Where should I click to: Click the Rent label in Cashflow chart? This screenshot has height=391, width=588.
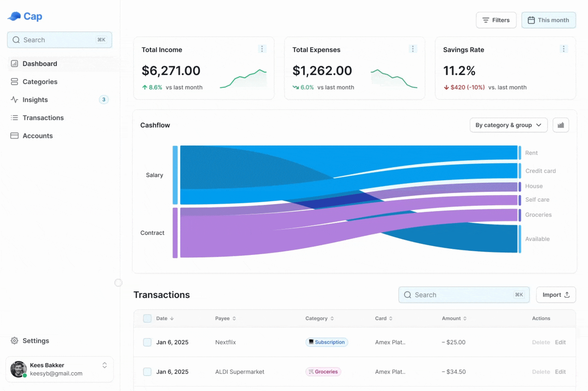tap(531, 153)
